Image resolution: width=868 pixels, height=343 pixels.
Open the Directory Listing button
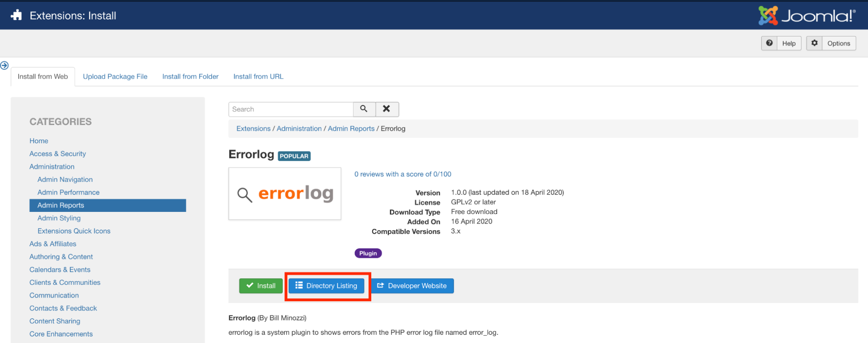tap(327, 286)
